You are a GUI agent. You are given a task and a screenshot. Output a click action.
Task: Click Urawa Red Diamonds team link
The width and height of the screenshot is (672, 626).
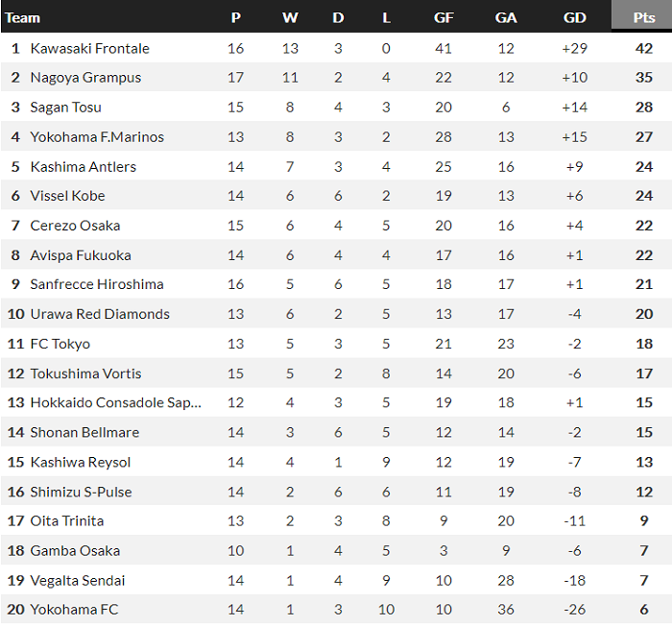[100, 314]
